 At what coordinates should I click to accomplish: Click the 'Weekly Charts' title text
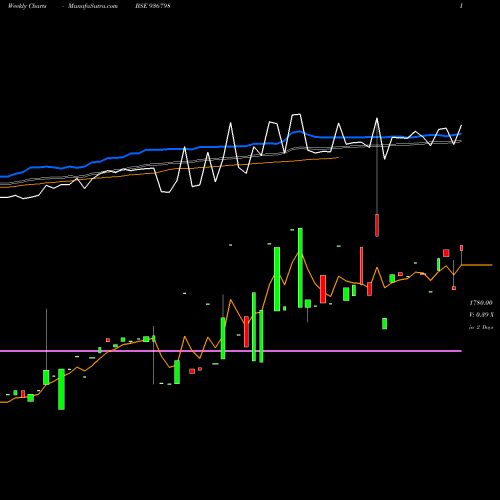(27, 6)
